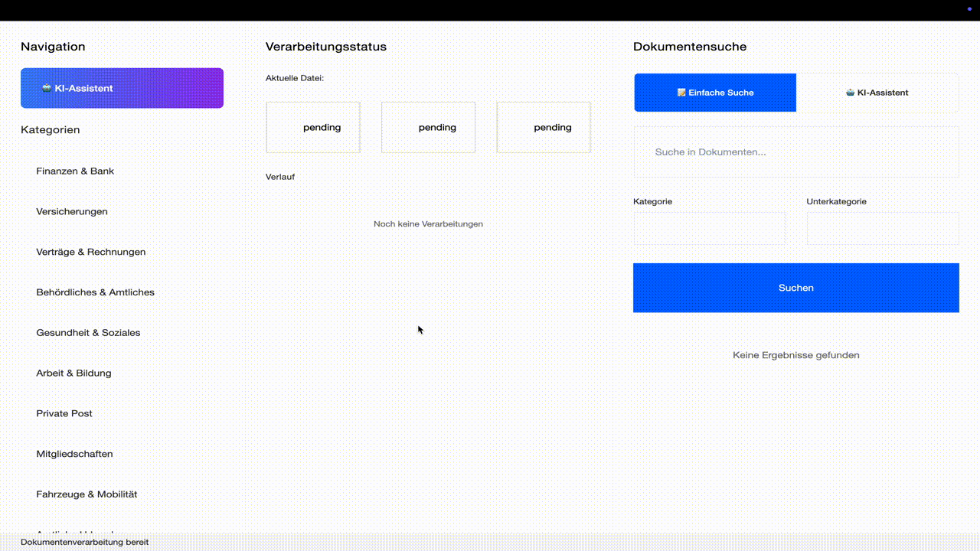Open the Kategorie dropdown
980x551 pixels.
(709, 228)
